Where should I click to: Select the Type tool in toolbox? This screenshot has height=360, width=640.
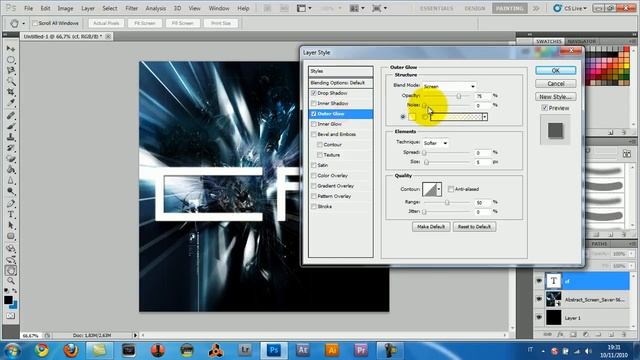[x=11, y=214]
